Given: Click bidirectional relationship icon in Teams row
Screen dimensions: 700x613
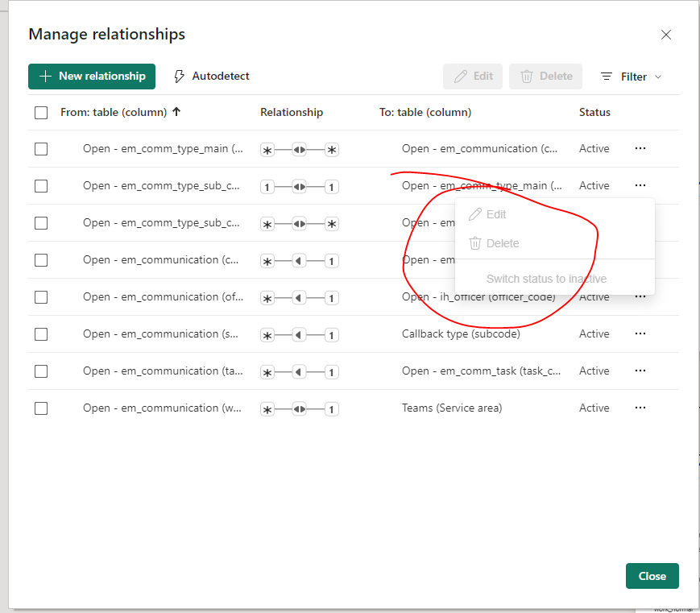Looking at the screenshot, I should [300, 409].
